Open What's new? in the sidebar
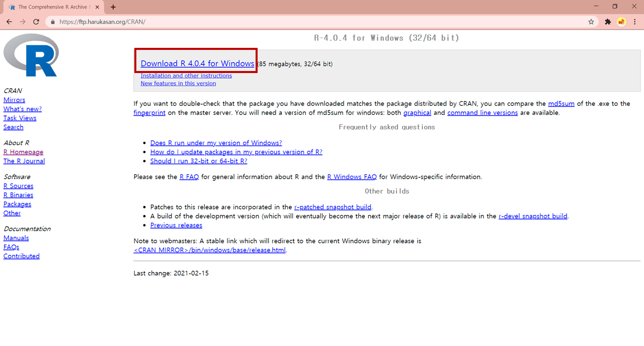This screenshot has width=644, height=346. [23, 109]
